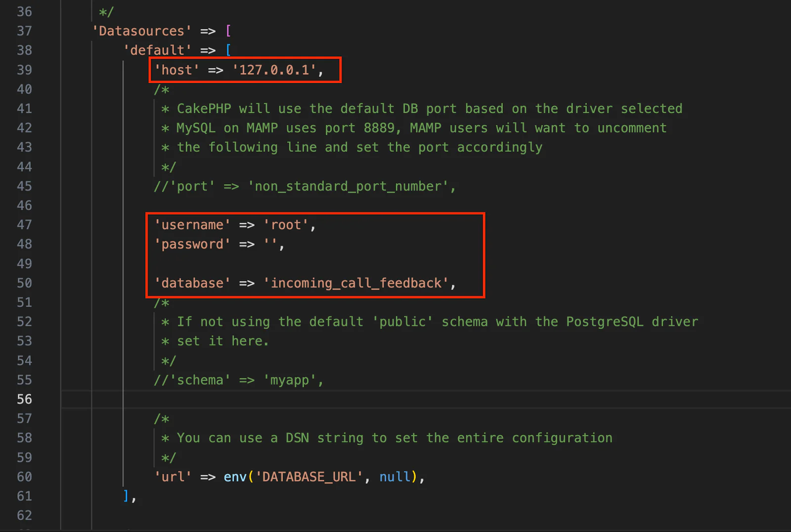Click line number 47 in gutter
The width and height of the screenshot is (791, 532).
pos(24,225)
